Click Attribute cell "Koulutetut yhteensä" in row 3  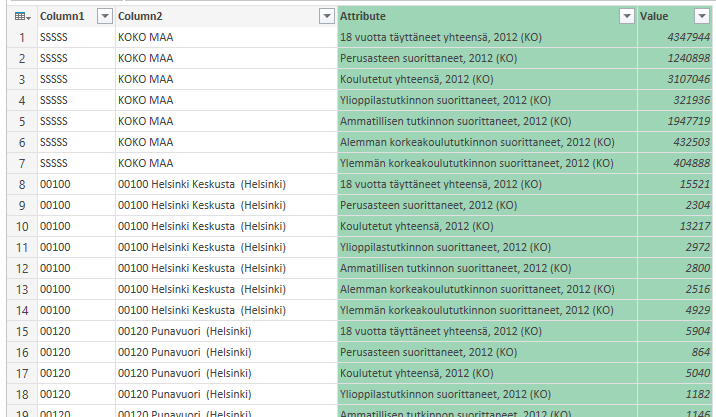point(416,79)
